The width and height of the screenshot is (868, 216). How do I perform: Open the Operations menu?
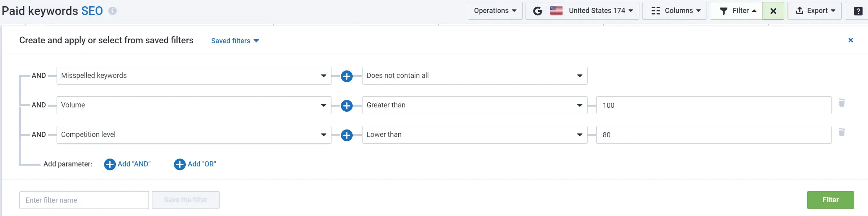(495, 11)
